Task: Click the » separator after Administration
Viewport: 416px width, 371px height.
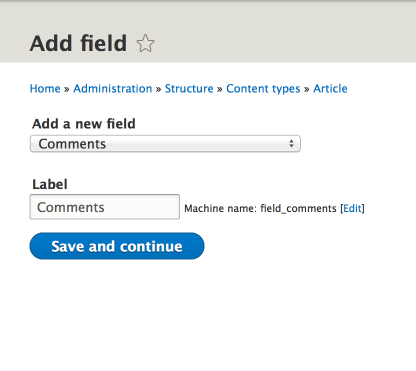Action: tap(158, 89)
